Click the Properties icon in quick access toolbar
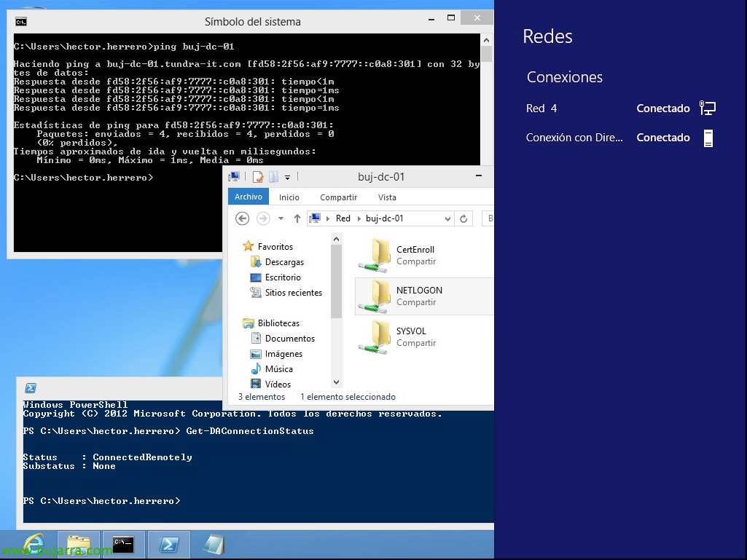The image size is (747, 560). coord(258,177)
